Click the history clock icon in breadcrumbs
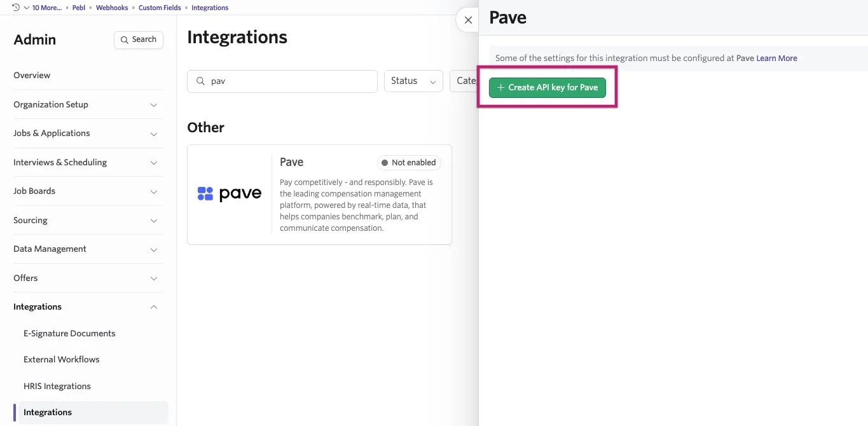This screenshot has width=868, height=426. point(17,8)
